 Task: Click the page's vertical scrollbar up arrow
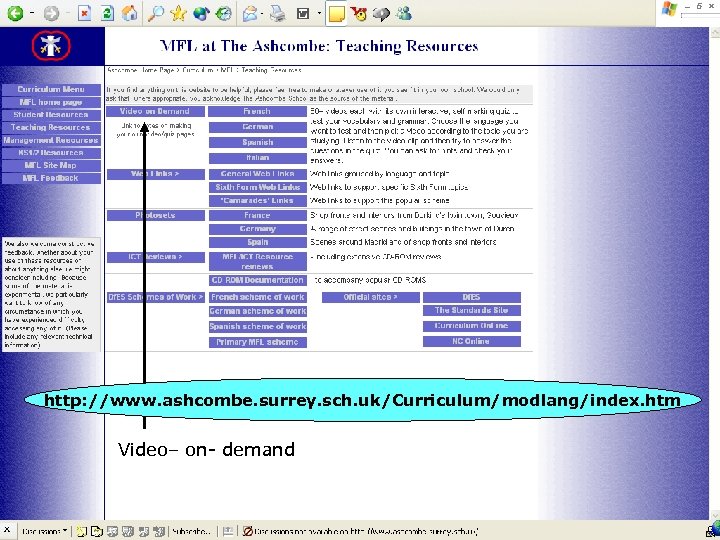click(714, 33)
